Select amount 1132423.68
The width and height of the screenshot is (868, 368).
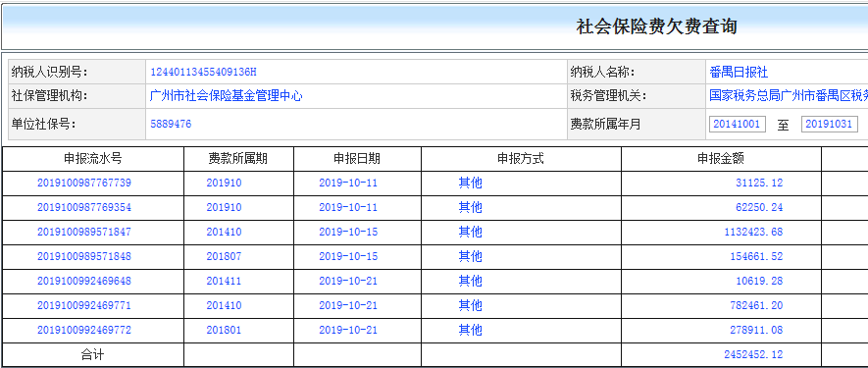click(753, 232)
